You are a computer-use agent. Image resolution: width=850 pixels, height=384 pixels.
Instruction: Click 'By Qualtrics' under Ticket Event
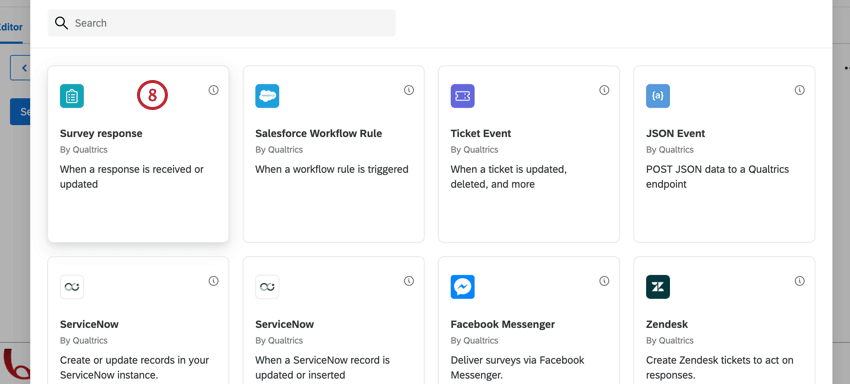(474, 150)
